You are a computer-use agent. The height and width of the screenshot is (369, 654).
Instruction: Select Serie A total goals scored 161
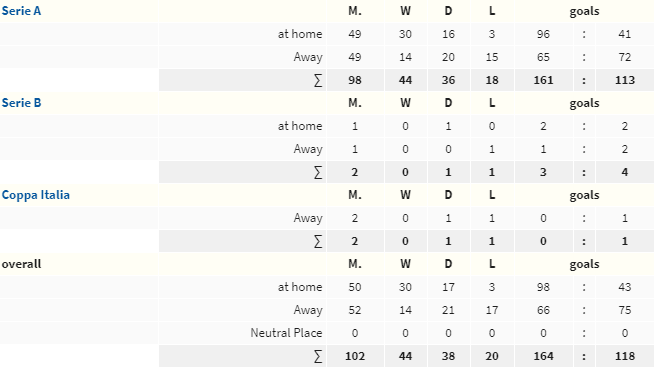click(x=543, y=80)
